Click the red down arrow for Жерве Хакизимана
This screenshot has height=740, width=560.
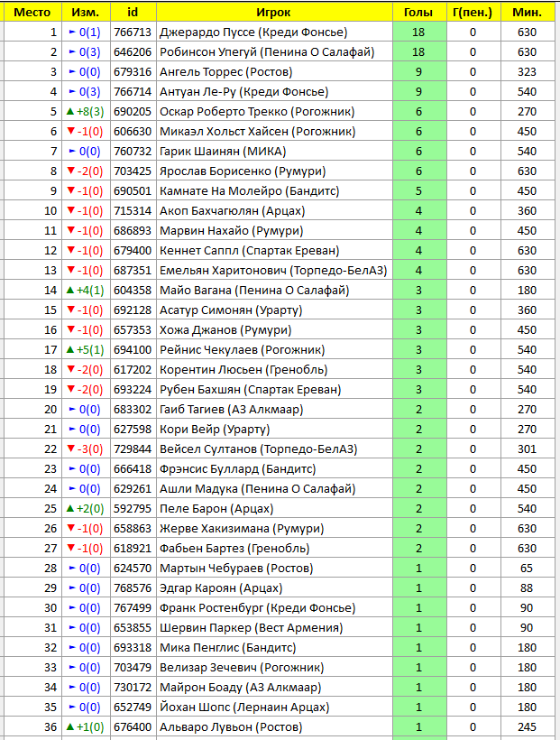pyautogui.click(x=70, y=528)
